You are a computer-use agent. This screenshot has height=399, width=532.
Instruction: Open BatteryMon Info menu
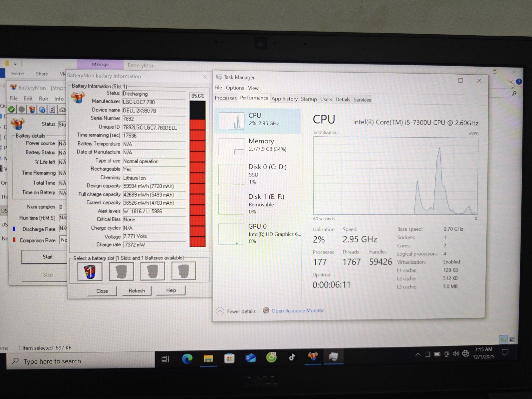[59, 99]
